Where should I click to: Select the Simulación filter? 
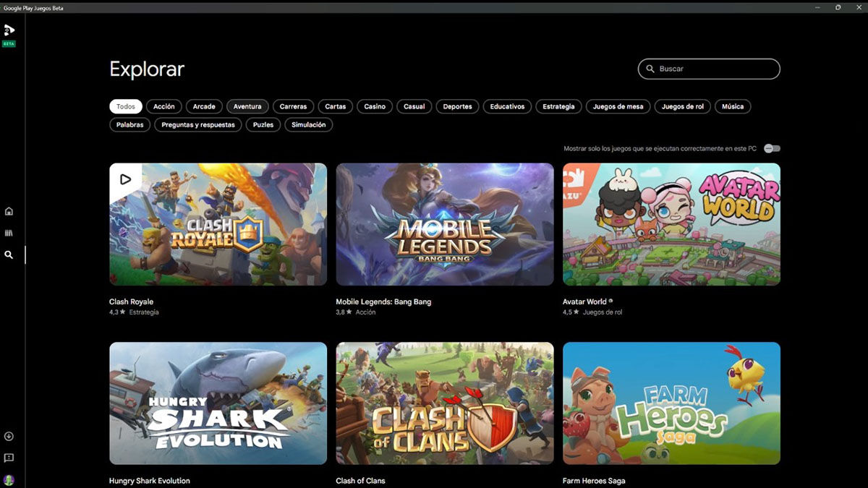point(308,124)
